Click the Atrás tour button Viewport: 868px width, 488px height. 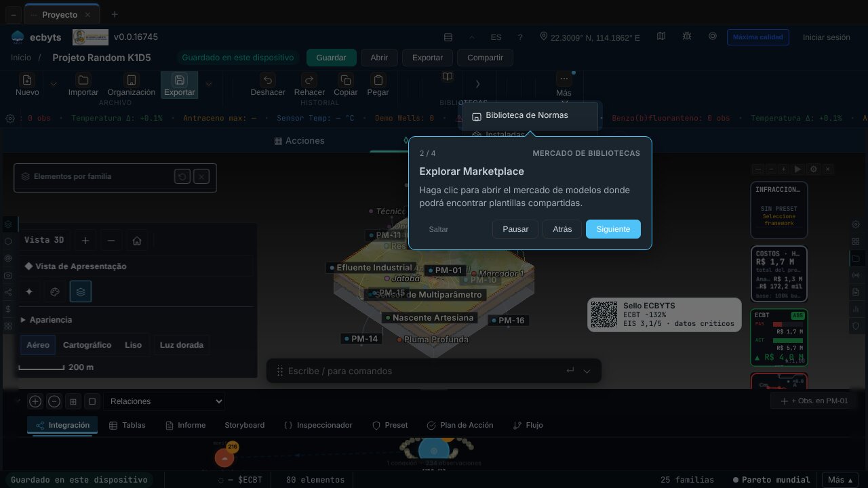(x=562, y=229)
